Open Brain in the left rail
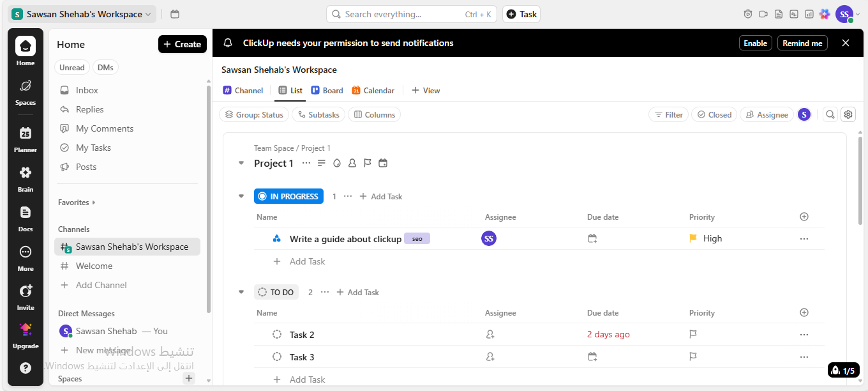 26,179
